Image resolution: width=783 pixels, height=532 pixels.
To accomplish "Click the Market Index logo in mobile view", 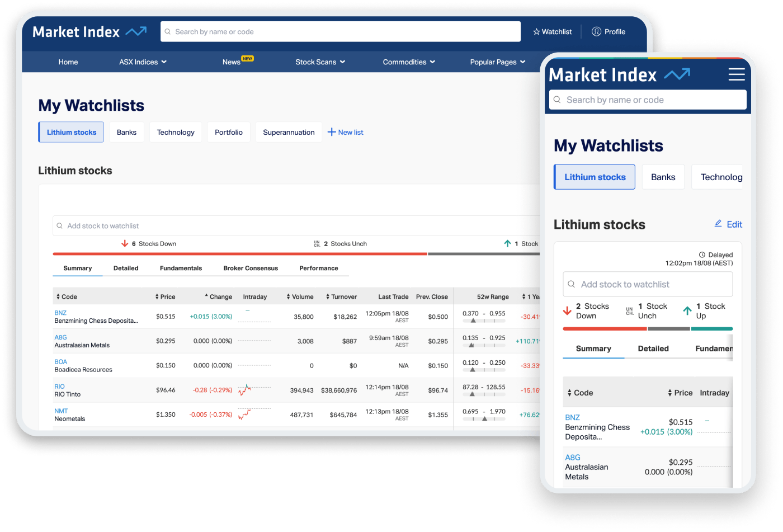I will pos(619,74).
